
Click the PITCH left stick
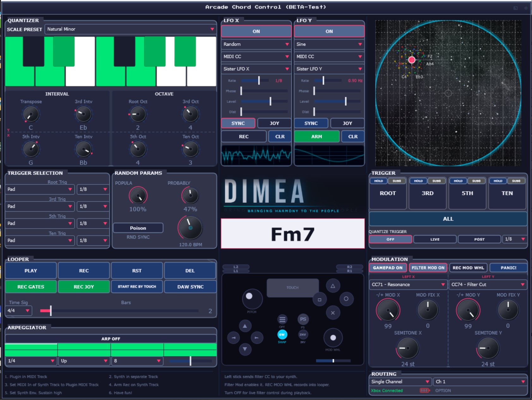252,299
